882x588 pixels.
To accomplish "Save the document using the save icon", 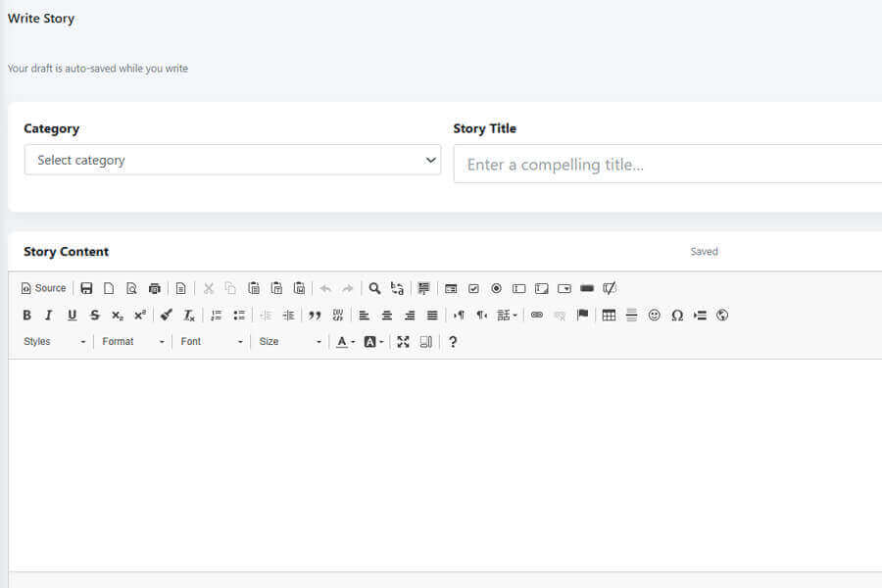I will 86,287.
